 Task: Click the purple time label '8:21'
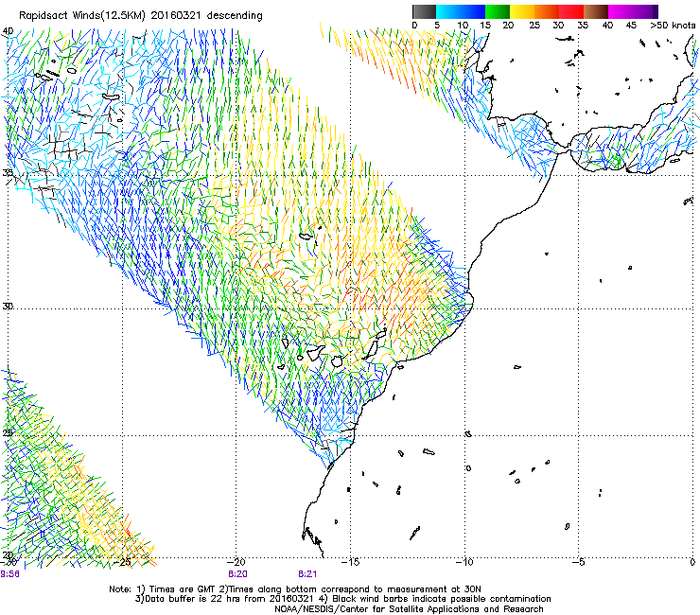click(307, 574)
